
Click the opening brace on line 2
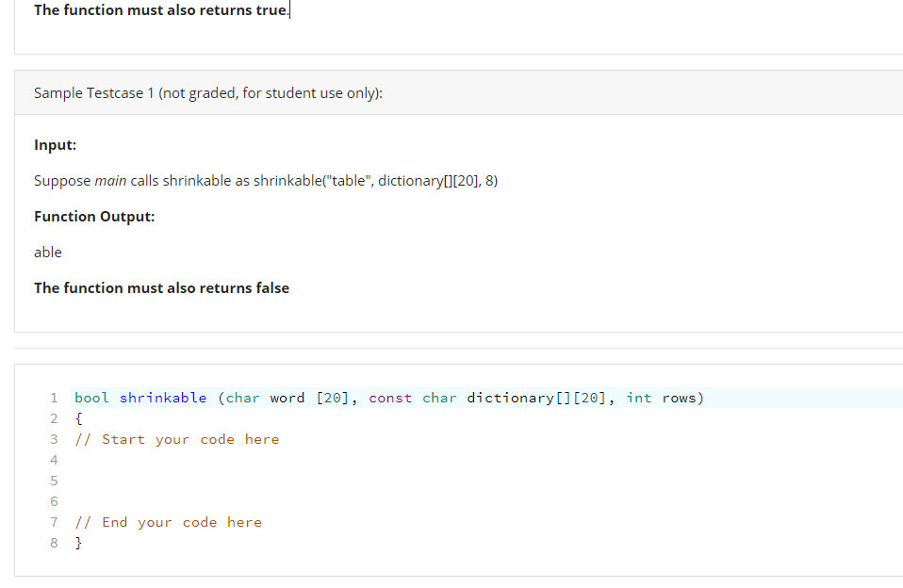78,417
